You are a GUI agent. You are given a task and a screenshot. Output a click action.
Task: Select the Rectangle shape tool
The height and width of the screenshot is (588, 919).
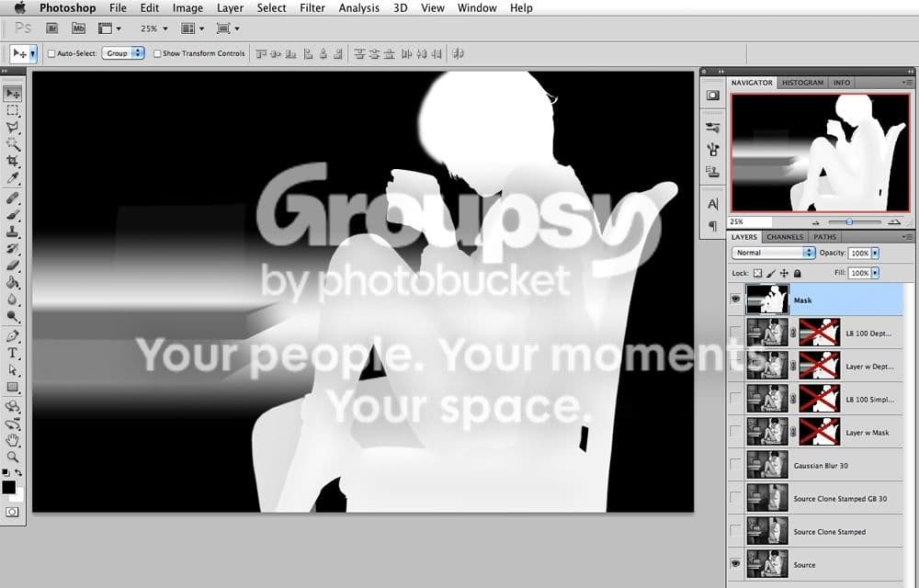[x=12, y=387]
